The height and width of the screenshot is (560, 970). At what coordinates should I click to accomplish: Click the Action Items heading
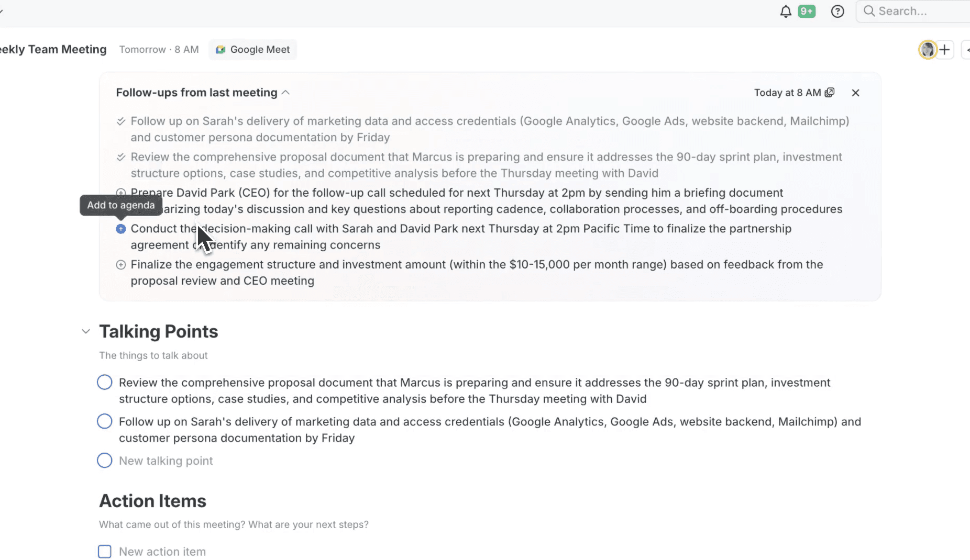click(153, 501)
